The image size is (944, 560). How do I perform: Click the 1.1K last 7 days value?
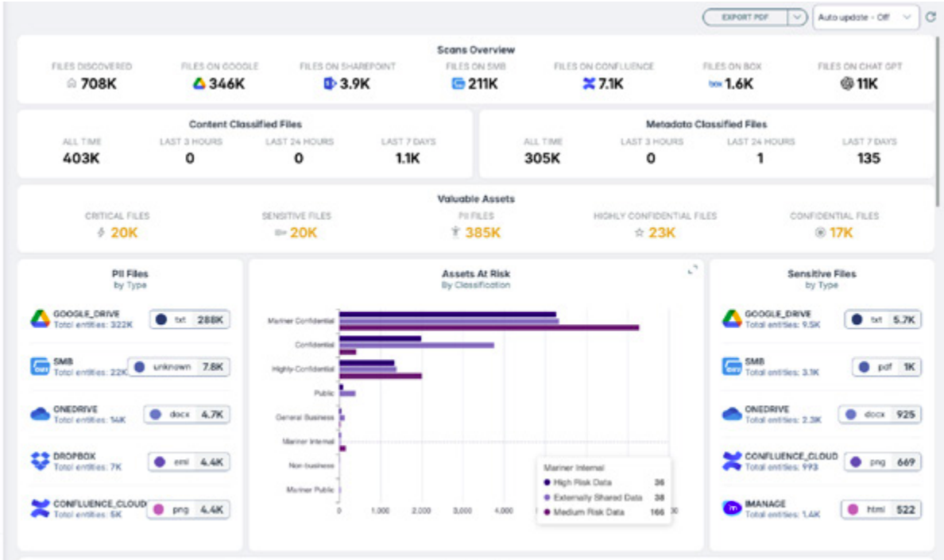pos(408,158)
